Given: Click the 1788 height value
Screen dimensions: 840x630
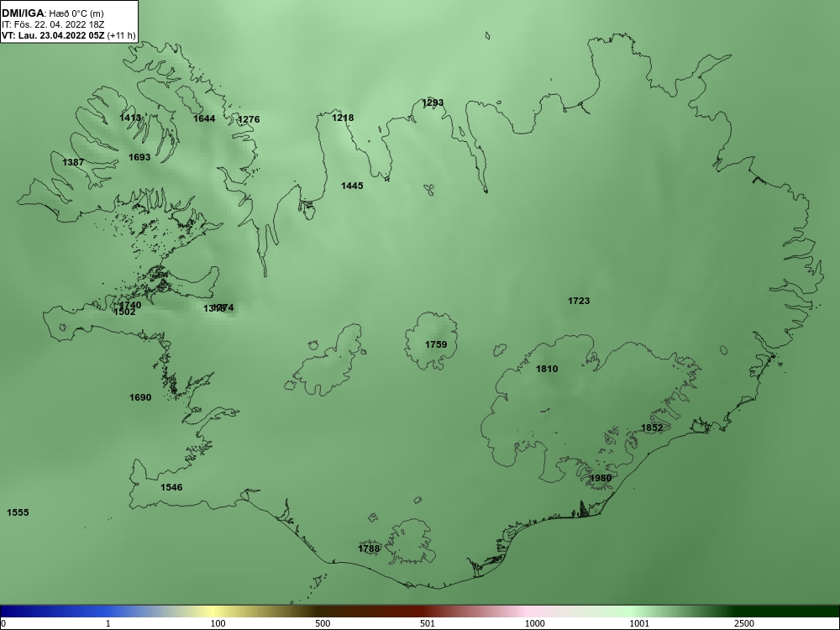Looking at the screenshot, I should click(x=369, y=549).
